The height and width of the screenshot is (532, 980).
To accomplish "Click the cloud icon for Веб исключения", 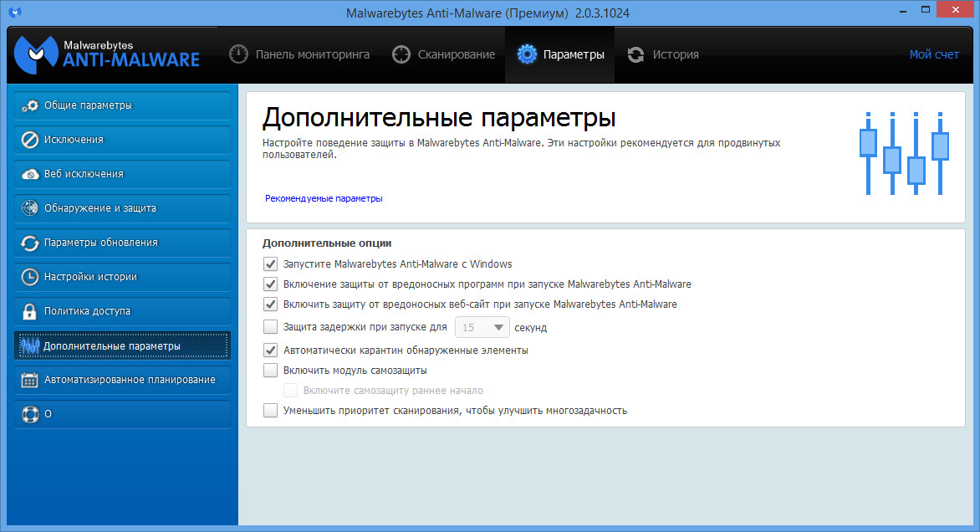I will (30, 174).
